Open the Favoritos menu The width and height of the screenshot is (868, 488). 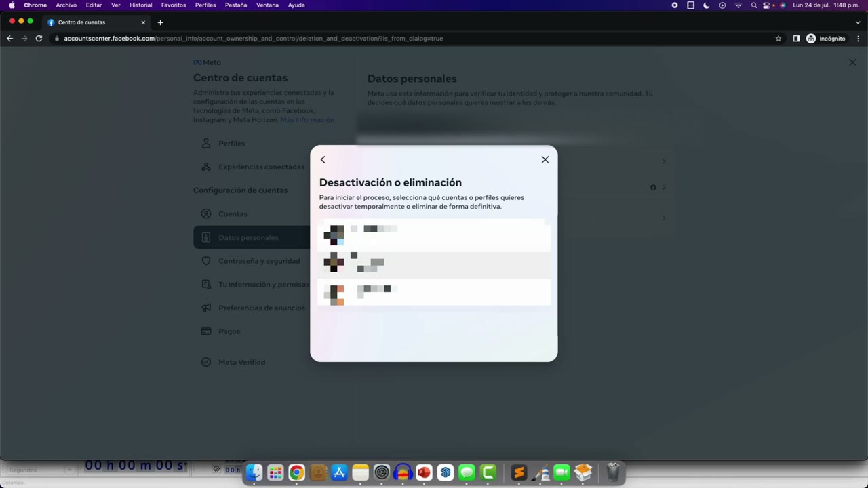174,5
